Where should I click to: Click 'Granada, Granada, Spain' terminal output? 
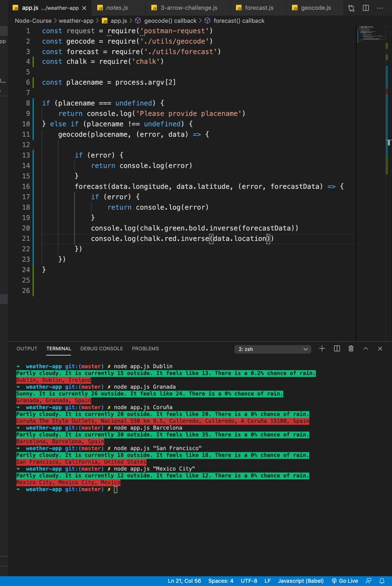pos(54,400)
